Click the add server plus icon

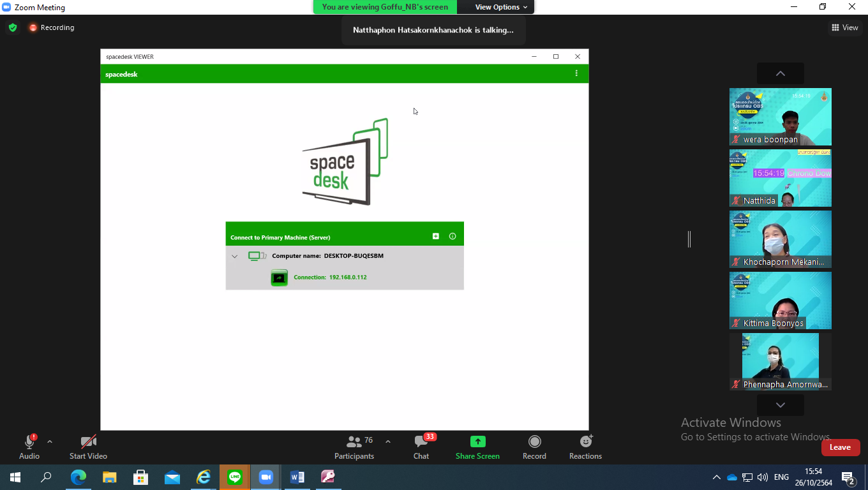coord(436,236)
